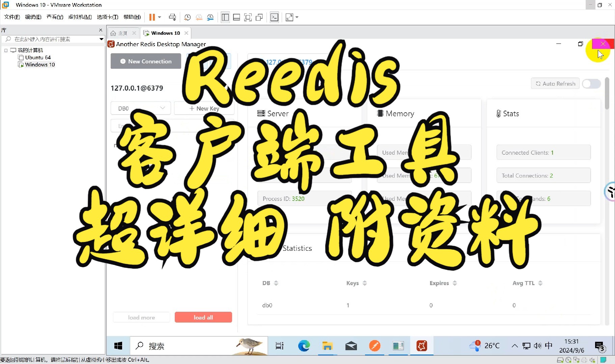Open the dropdown arrow beside the pause button

point(160,17)
